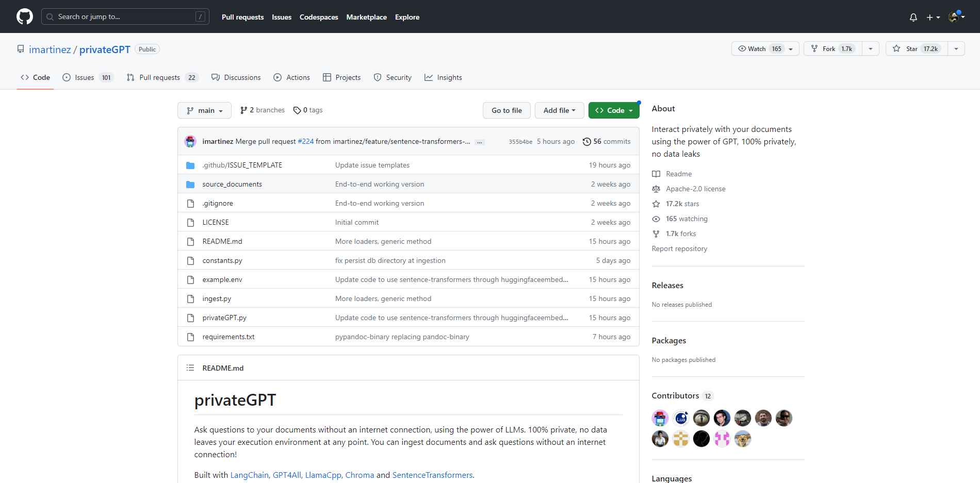Image resolution: width=980 pixels, height=483 pixels.
Task: Open the privateGPT repository link
Action: point(105,49)
